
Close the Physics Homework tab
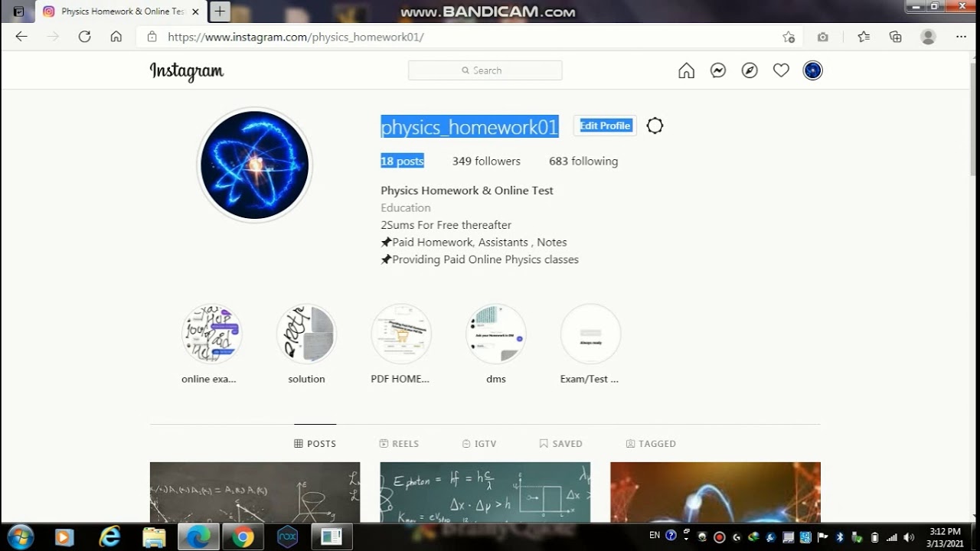195,11
